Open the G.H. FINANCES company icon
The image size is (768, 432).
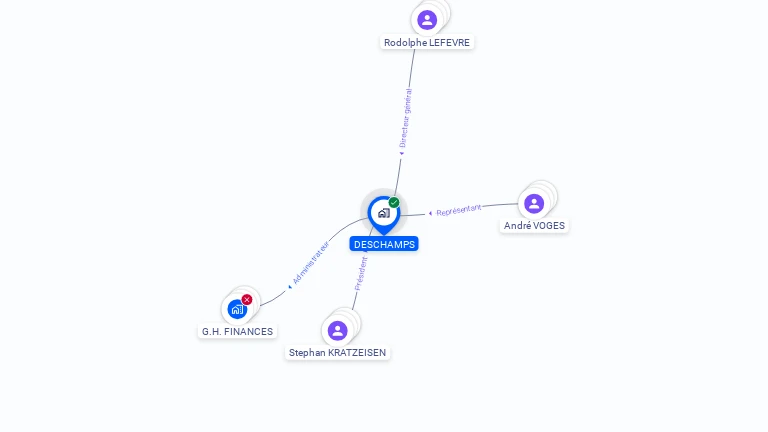tap(237, 310)
